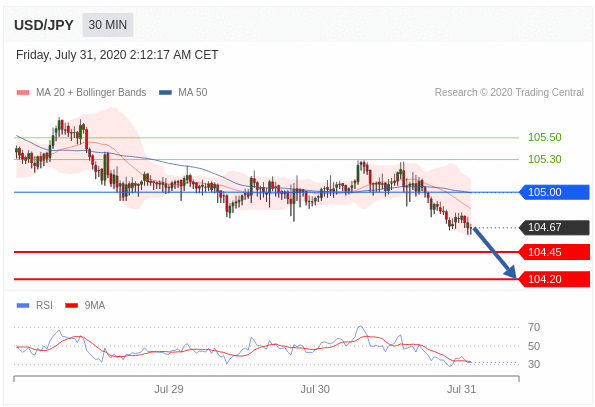Select the black 104.67 current price tag
Viewport: 595px width, 407px height.
(x=554, y=228)
